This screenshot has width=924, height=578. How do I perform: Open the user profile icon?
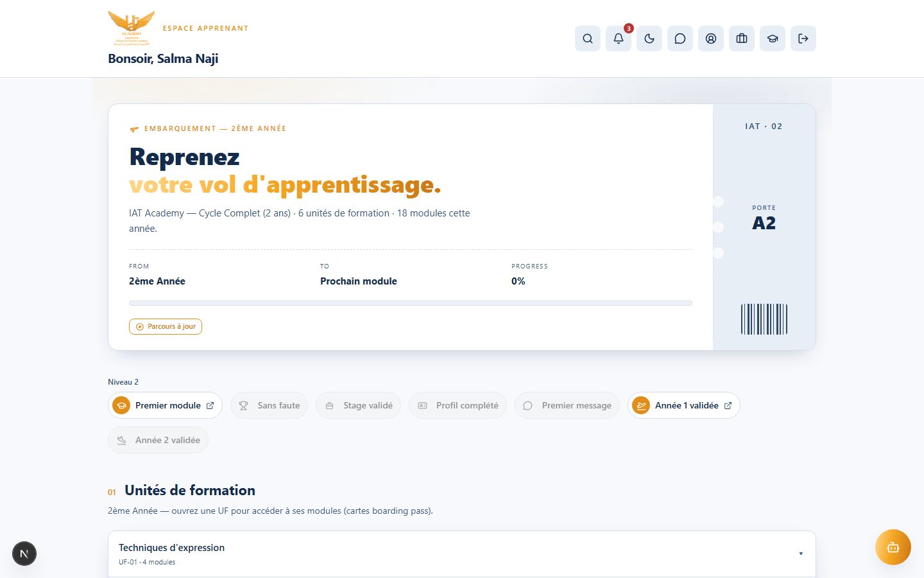point(711,39)
